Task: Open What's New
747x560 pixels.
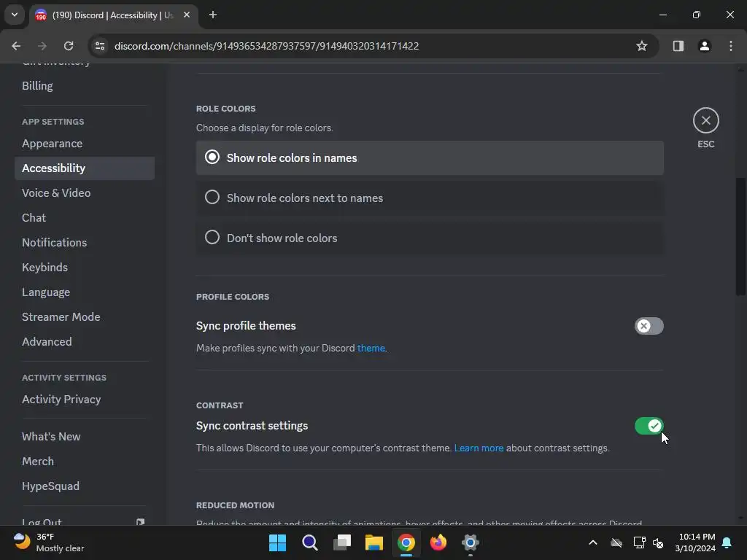Action: coord(85,436)
